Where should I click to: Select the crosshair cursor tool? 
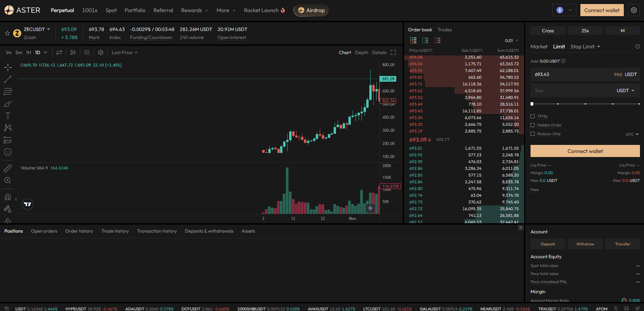pyautogui.click(x=8, y=67)
